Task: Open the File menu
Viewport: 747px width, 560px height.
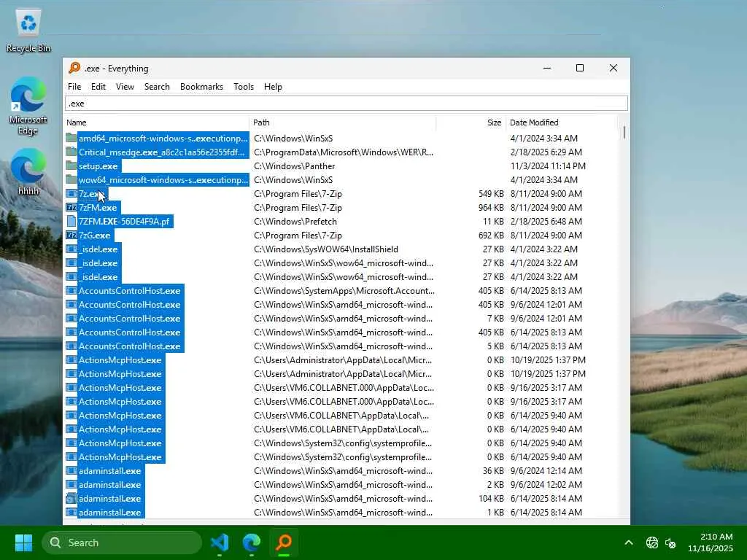Action: 74,87
